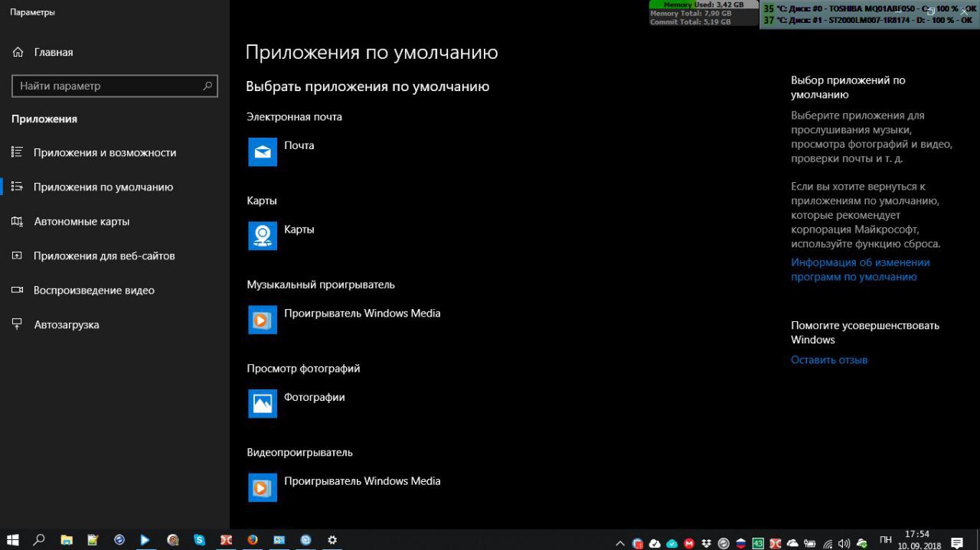The width and height of the screenshot is (980, 550).
Task: Click the magnifier icon in search box
Action: (207, 86)
